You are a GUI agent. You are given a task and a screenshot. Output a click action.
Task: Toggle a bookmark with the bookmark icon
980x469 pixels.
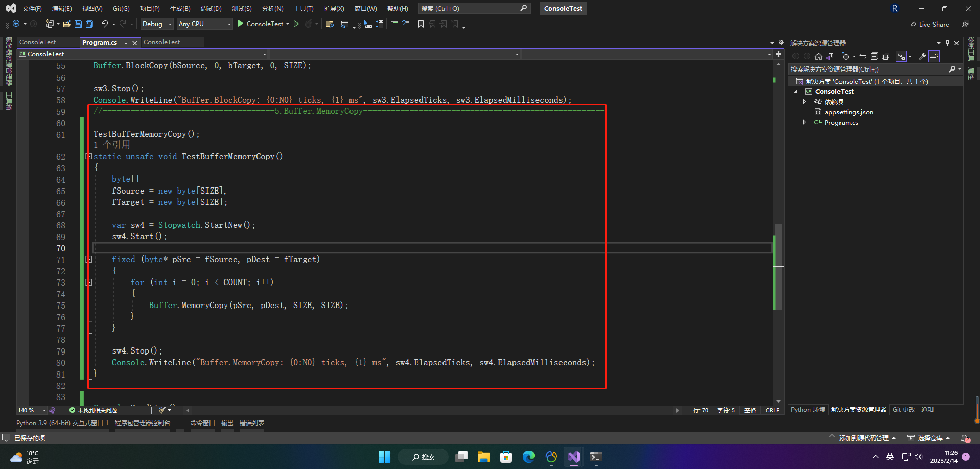[x=421, y=24]
